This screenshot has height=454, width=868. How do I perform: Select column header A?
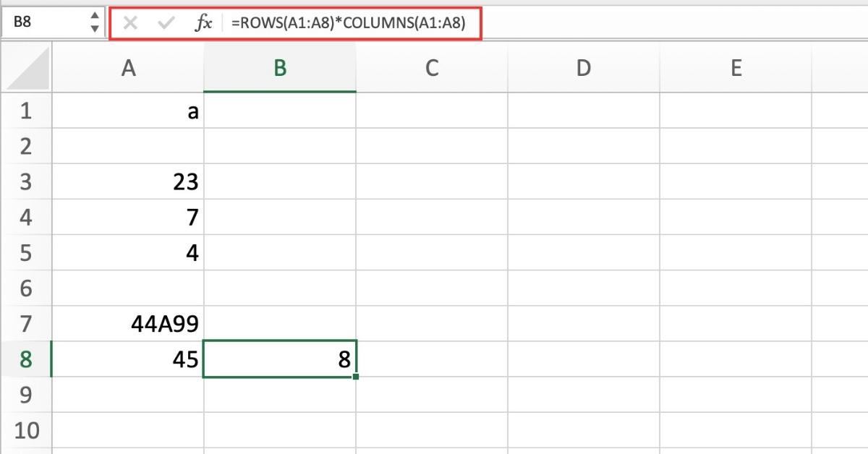click(128, 67)
